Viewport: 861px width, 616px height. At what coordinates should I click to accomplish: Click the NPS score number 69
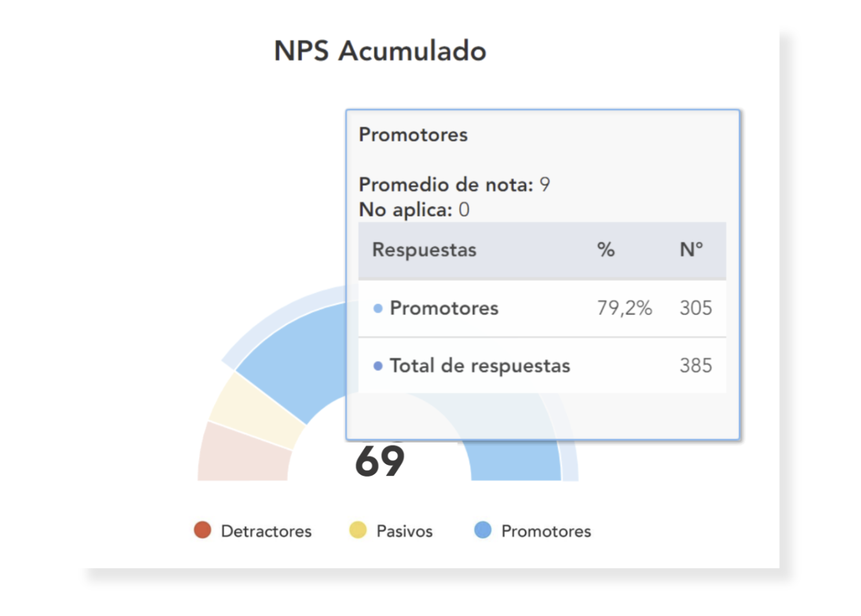click(380, 461)
